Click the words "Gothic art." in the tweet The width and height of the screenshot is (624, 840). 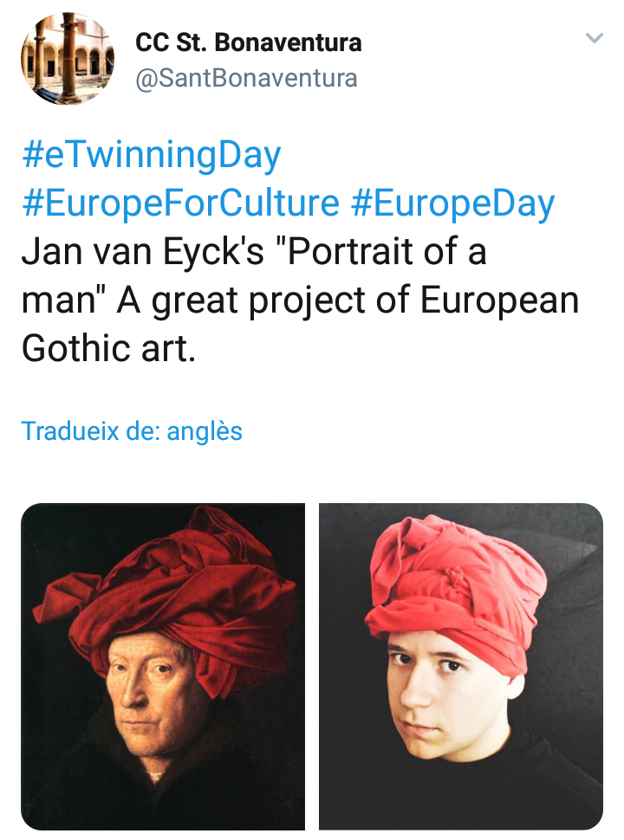(108, 348)
